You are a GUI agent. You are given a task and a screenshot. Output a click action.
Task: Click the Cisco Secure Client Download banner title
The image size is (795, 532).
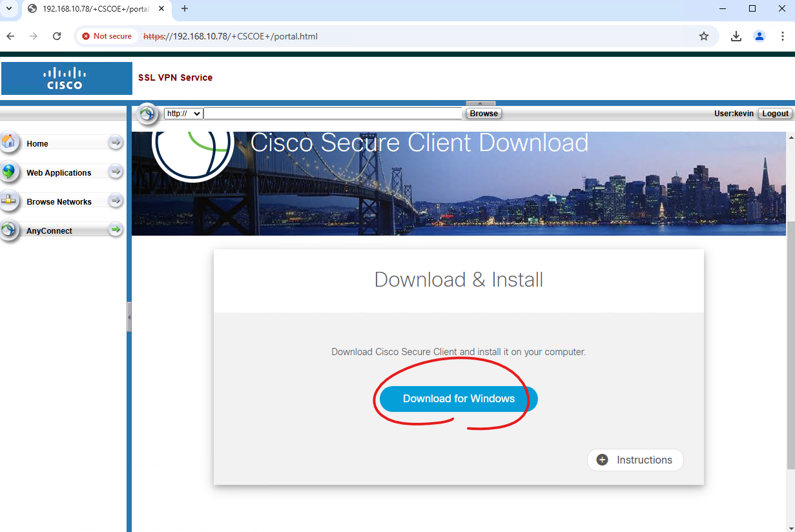tap(419, 143)
